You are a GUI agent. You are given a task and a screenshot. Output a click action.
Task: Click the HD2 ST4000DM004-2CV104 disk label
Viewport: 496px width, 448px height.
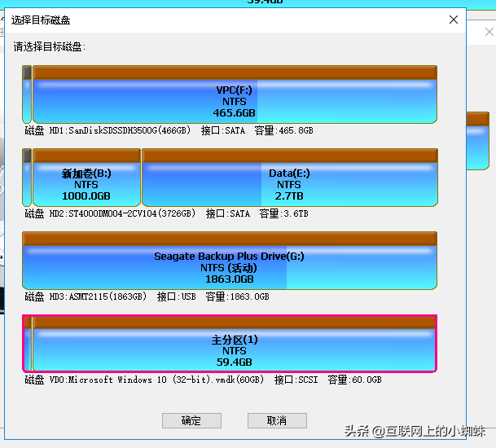point(110,213)
